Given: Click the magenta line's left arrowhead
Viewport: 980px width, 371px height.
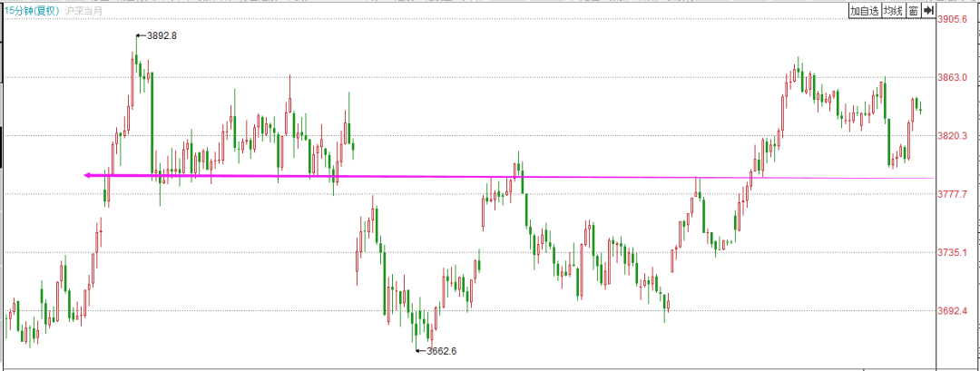Looking at the screenshot, I should point(88,175).
